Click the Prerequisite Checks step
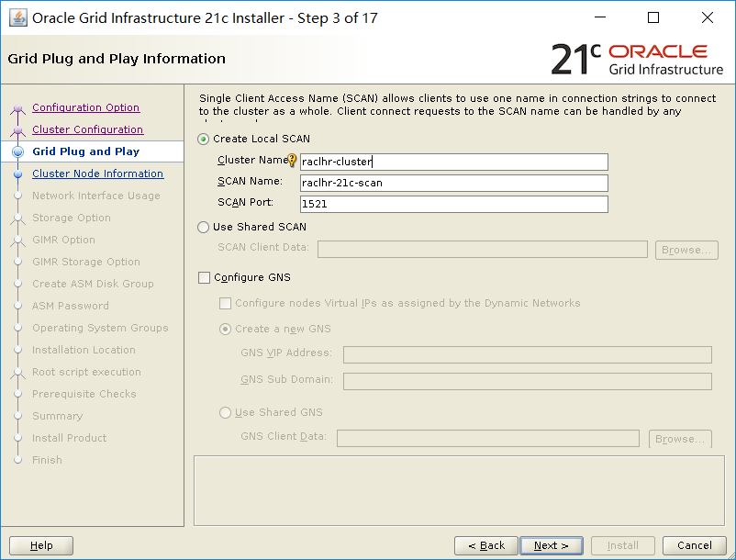The width and height of the screenshot is (736, 560). pos(84,395)
